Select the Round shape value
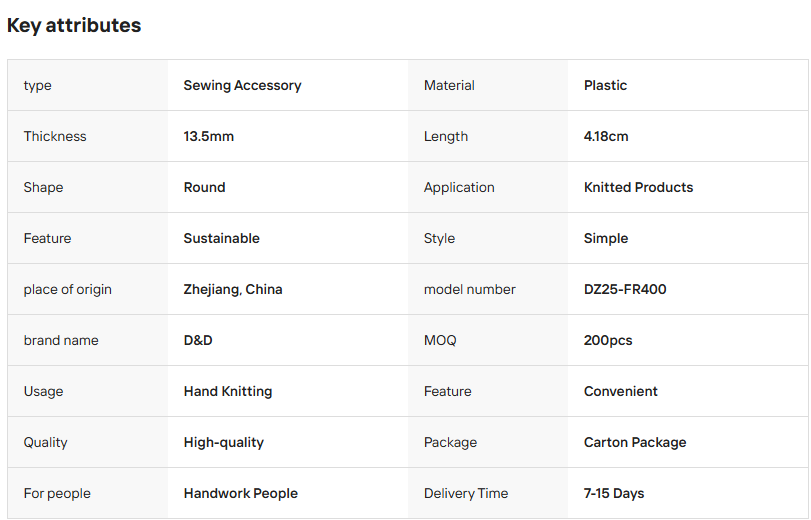This screenshot has width=811, height=520. tap(204, 187)
